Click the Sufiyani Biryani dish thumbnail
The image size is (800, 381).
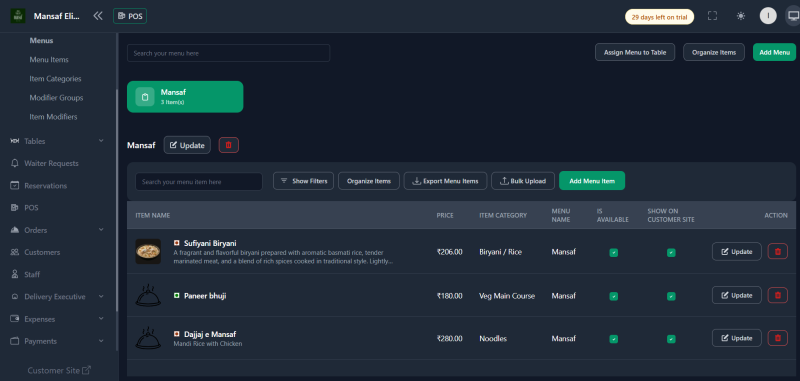click(148, 251)
